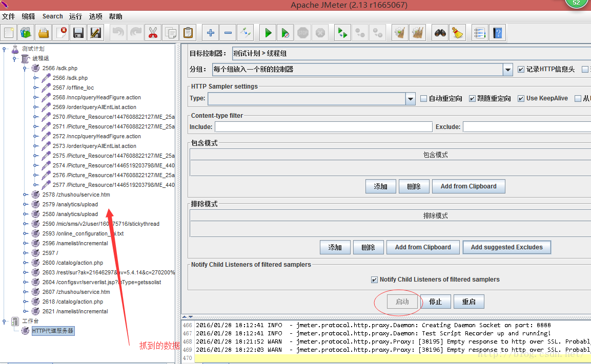591x364 pixels.
Task: Toggle Notify Child Listeners of filtered samplers
Action: pyautogui.click(x=374, y=280)
